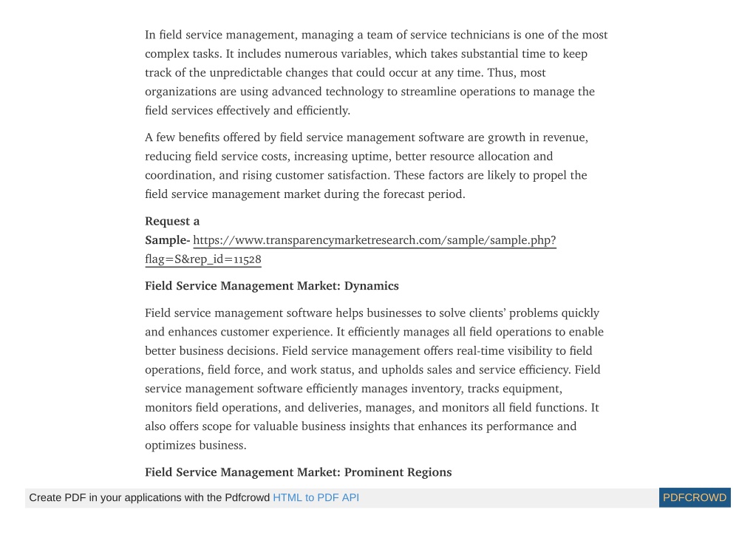Click the paragraph starting 'Field service management software helps'
This screenshot has width=756, height=535.
click(374, 379)
